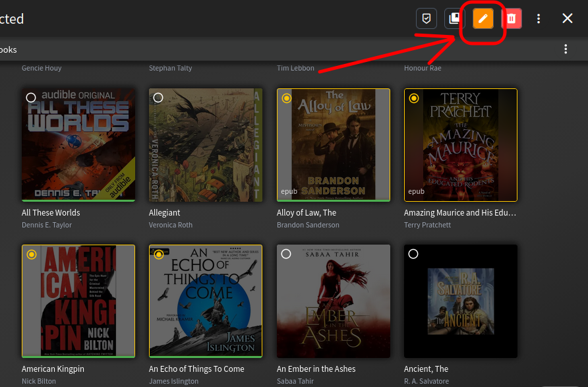Image resolution: width=588 pixels, height=387 pixels.
Task: Select the Allegiant book selection circle
Action: [158, 98]
